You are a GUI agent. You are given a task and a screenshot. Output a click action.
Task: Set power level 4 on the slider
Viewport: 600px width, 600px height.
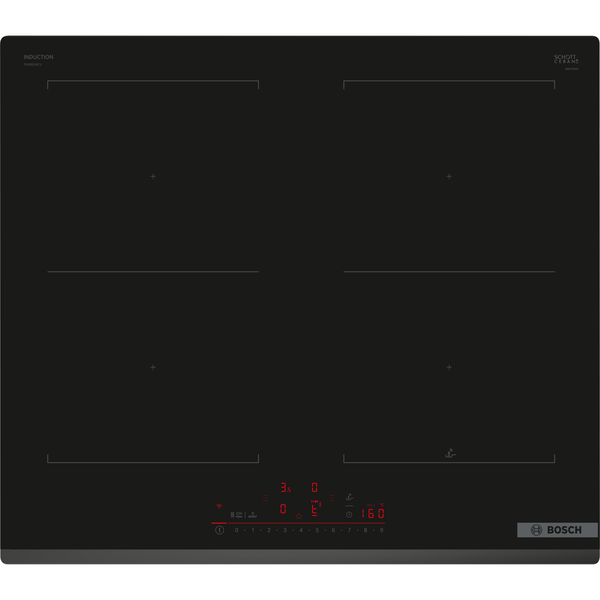301,530
